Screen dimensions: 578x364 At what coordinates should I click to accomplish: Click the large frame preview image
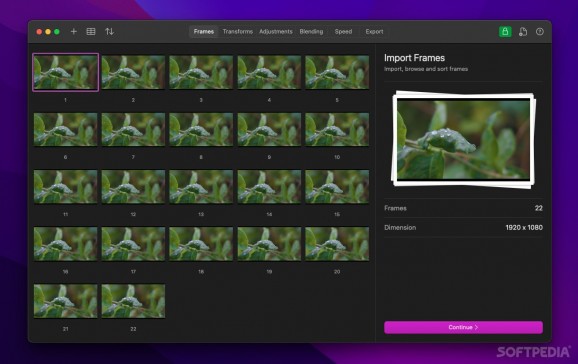[x=463, y=140]
